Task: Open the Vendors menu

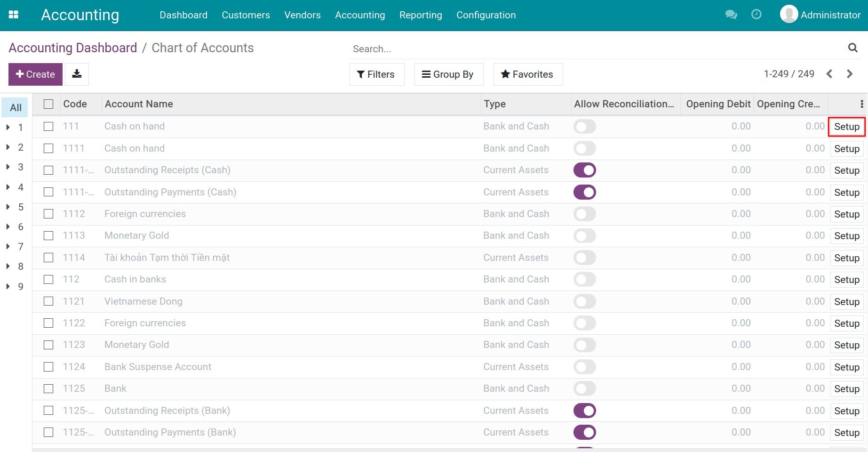Action: coord(303,15)
